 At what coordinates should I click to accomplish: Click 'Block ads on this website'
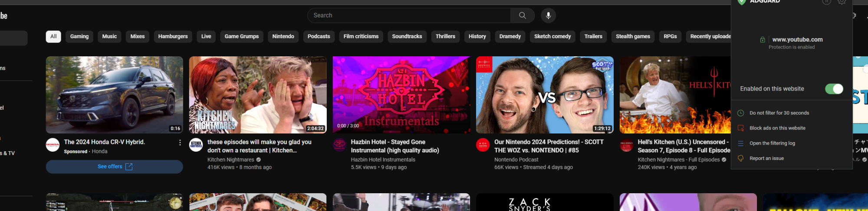click(x=777, y=128)
